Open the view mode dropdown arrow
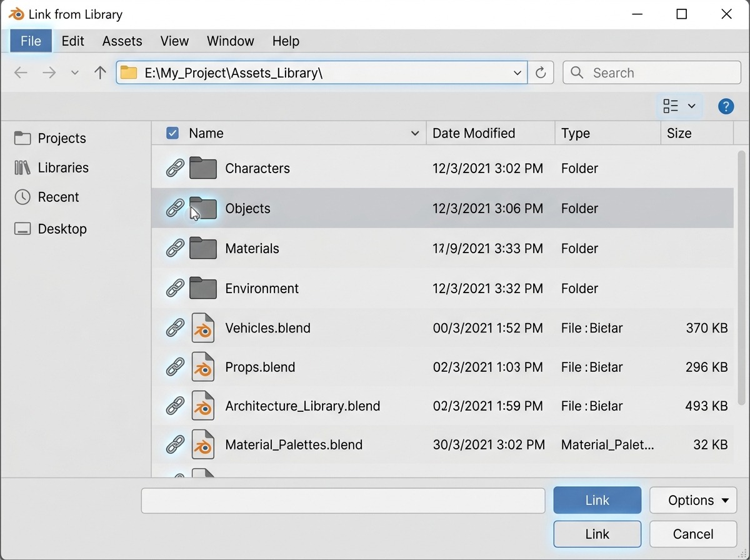 691,106
